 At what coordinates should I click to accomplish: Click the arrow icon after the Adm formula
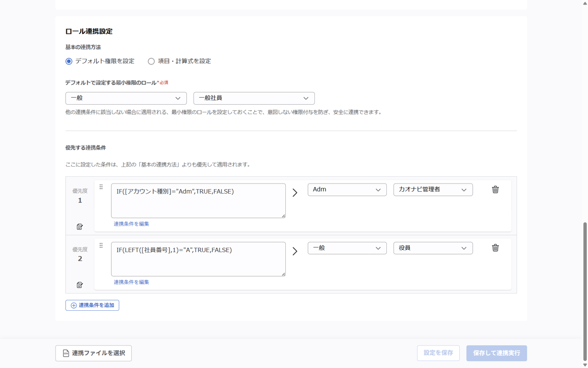click(x=295, y=193)
